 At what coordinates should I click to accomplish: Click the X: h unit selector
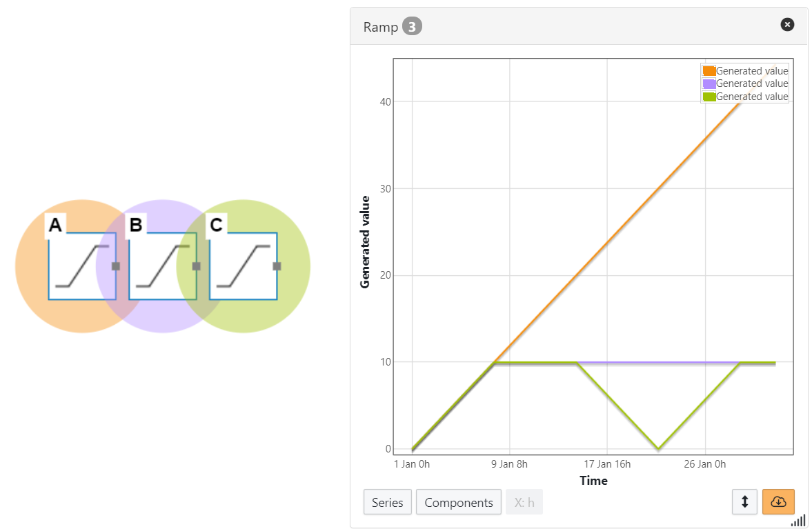coord(524,502)
